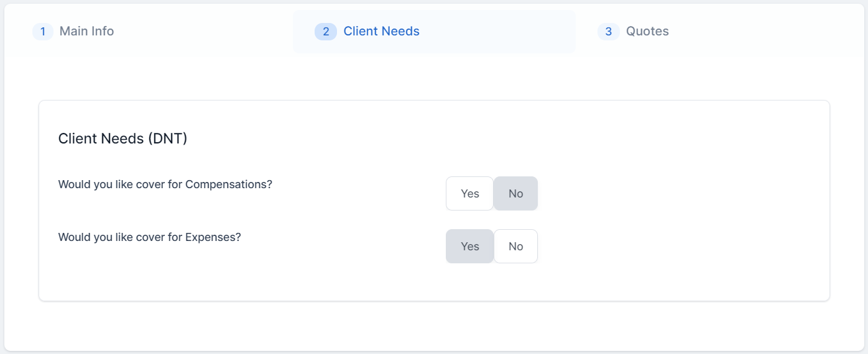
Task: Choose Yes for Expenses cover
Action: pyautogui.click(x=469, y=247)
